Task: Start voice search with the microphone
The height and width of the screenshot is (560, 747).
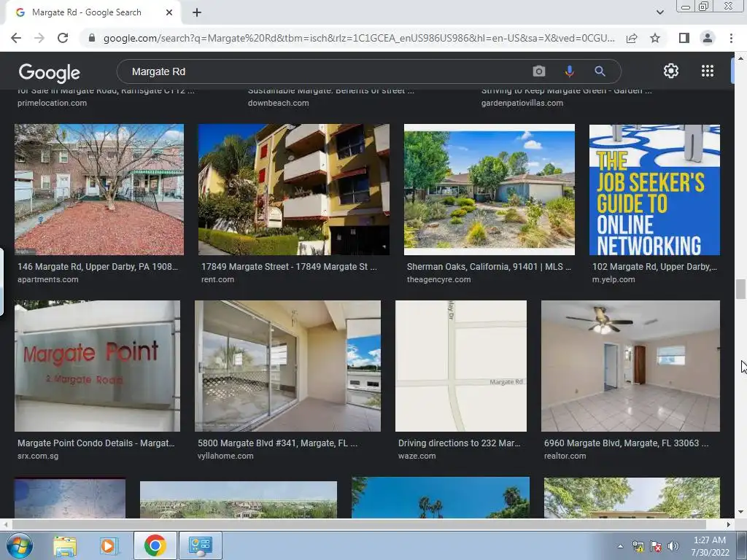Action: click(569, 71)
